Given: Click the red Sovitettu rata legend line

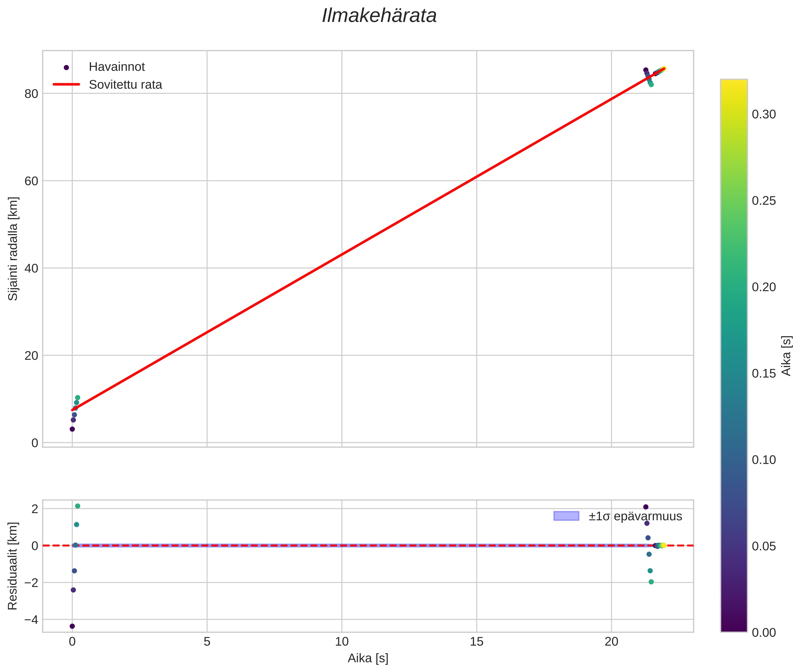Looking at the screenshot, I should (66, 84).
